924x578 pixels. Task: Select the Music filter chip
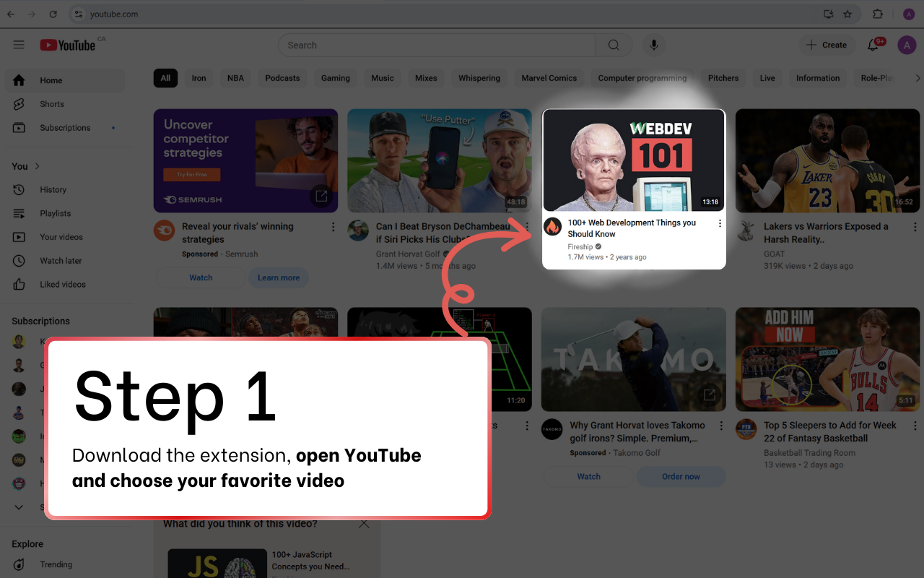[x=383, y=78]
